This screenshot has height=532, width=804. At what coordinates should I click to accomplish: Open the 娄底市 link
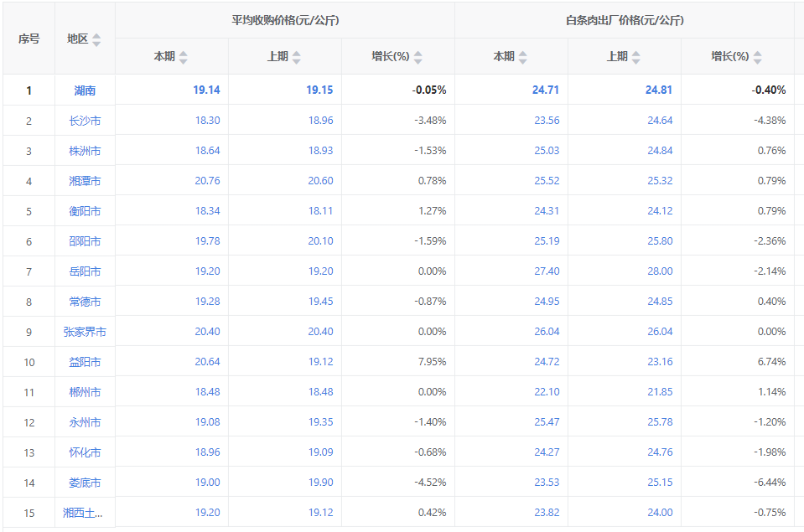pos(85,483)
